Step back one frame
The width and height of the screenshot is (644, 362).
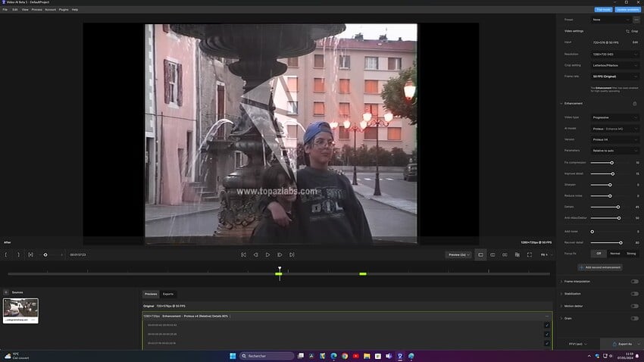[x=255, y=254]
